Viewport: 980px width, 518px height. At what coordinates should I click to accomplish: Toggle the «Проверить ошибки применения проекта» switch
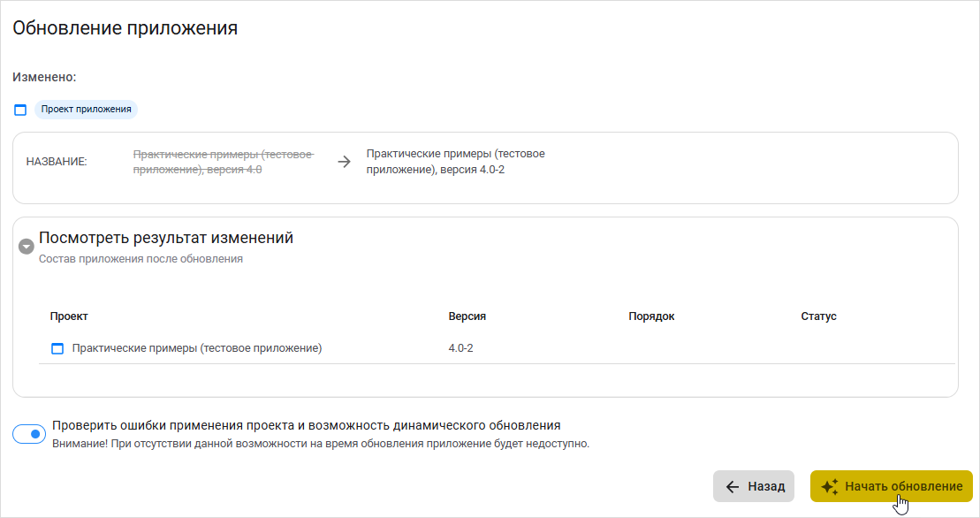coord(29,434)
